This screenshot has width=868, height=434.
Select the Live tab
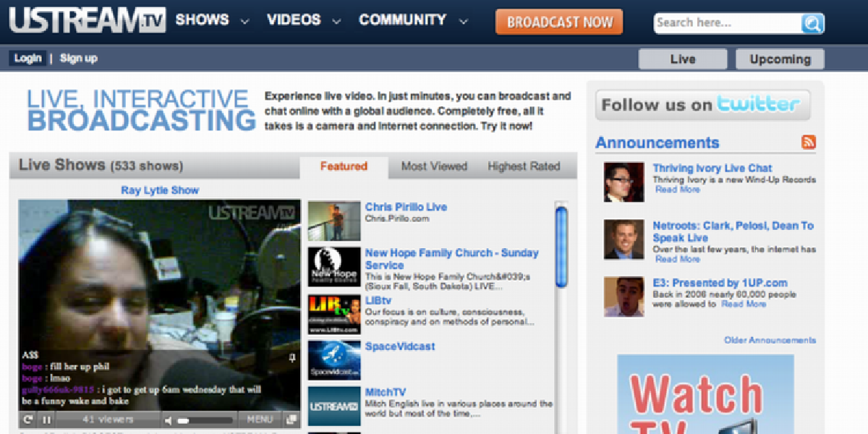(683, 59)
